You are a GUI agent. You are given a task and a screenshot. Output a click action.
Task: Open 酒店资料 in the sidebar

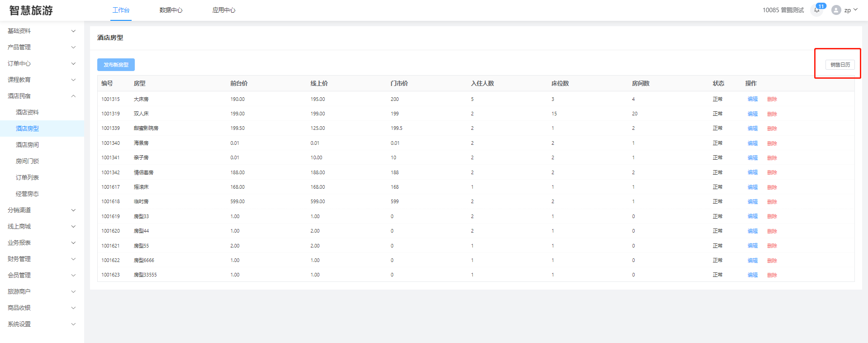(27, 112)
